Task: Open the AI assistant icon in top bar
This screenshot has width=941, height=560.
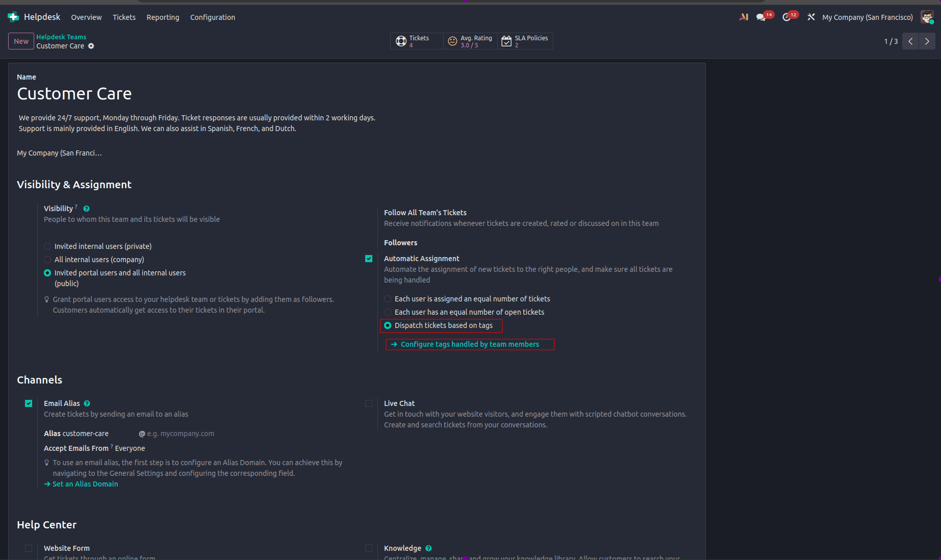Action: tap(744, 17)
